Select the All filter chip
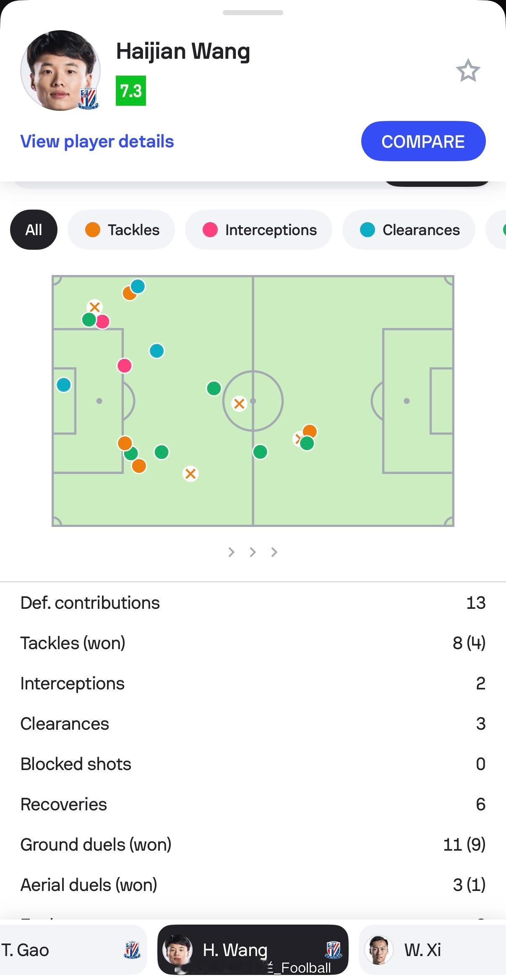506x980 pixels. click(x=34, y=230)
